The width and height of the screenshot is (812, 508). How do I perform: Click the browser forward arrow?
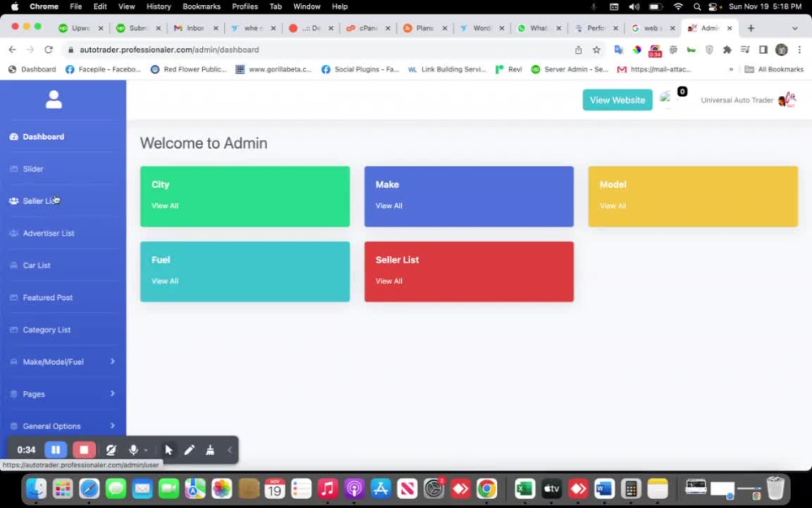[x=30, y=50]
